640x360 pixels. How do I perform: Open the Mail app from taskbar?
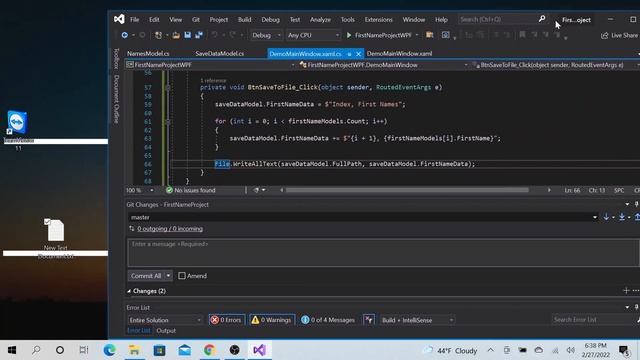point(184,350)
